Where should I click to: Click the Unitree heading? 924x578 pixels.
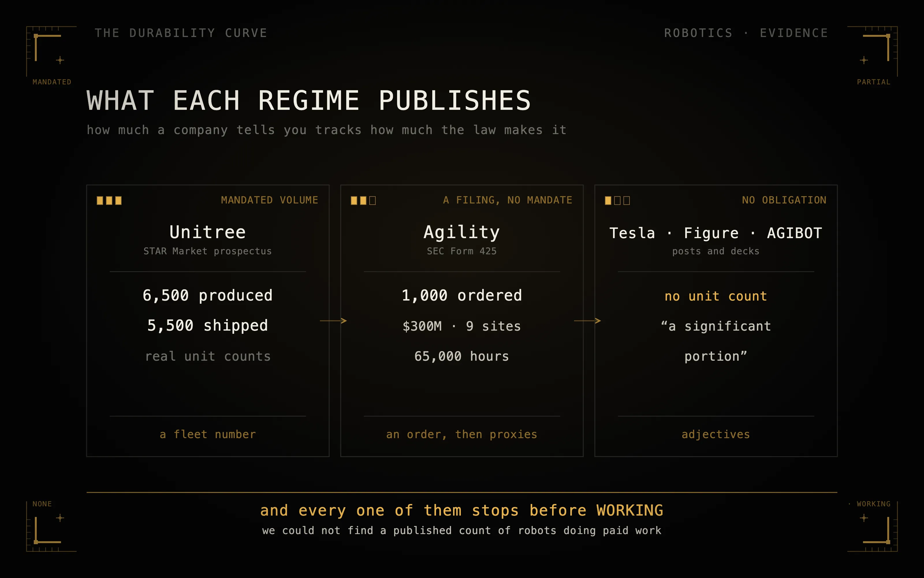click(208, 232)
